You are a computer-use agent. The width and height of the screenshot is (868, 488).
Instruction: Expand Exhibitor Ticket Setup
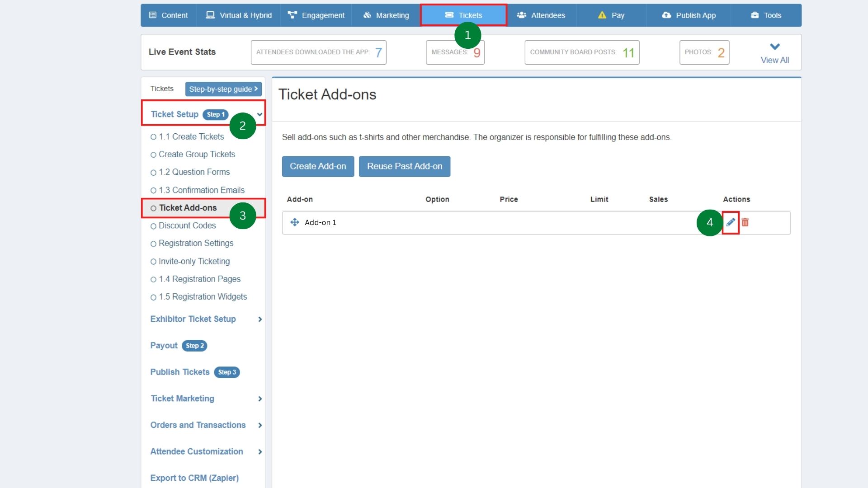point(260,319)
